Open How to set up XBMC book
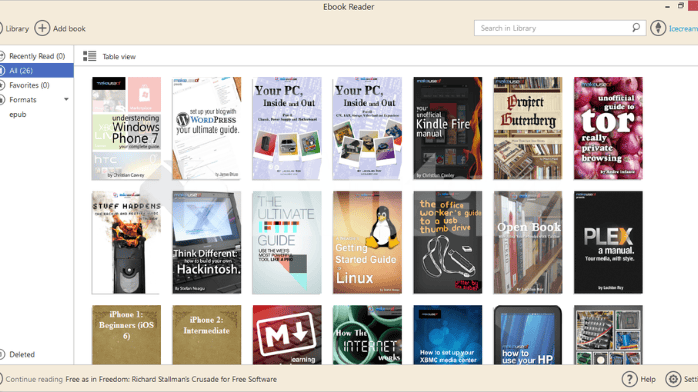Viewport: 698px width, 392px height. (x=447, y=335)
